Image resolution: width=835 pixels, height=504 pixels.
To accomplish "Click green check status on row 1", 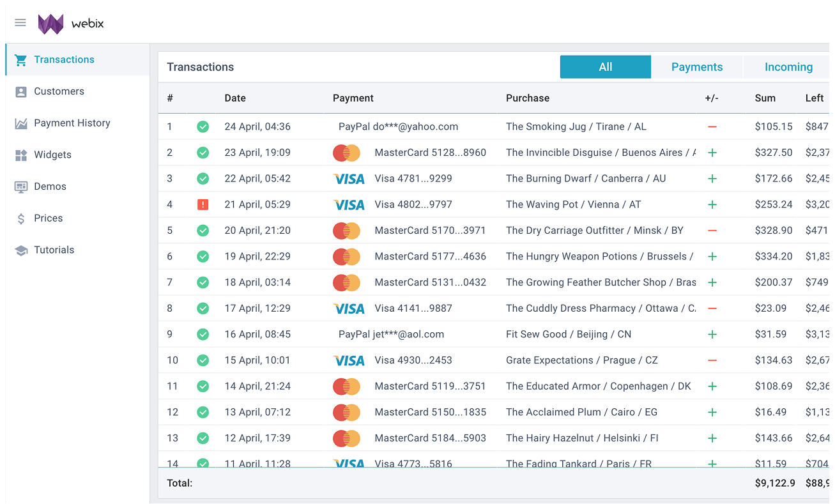I will click(x=203, y=127).
